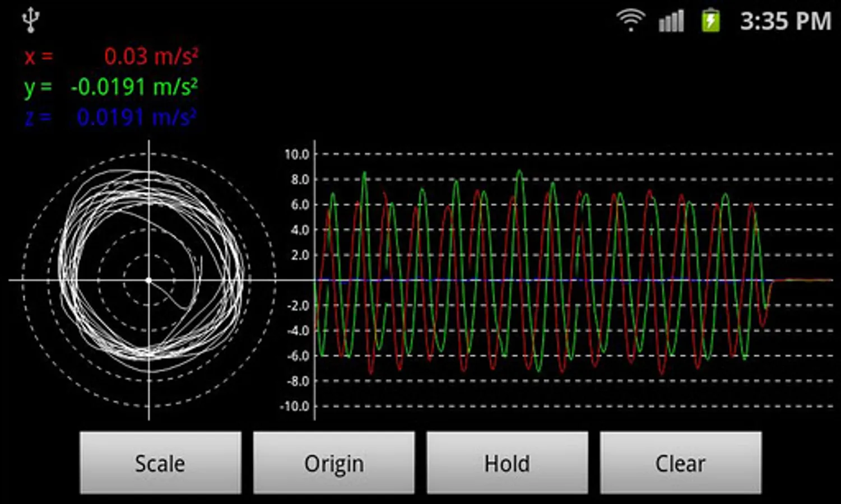Select the blue z value 0.0191 m/s²

coord(137,117)
